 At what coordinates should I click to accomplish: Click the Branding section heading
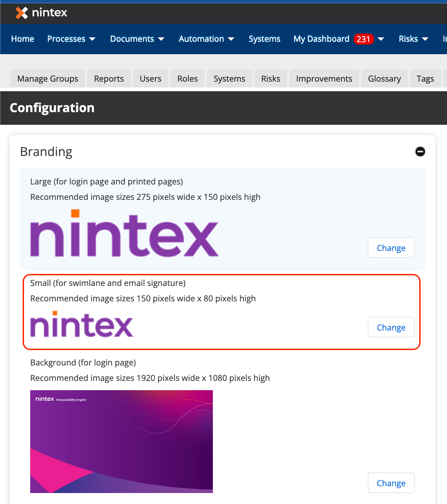coord(46,152)
